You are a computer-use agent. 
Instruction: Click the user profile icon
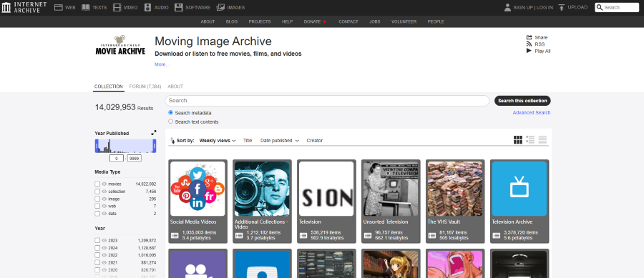click(x=507, y=7)
